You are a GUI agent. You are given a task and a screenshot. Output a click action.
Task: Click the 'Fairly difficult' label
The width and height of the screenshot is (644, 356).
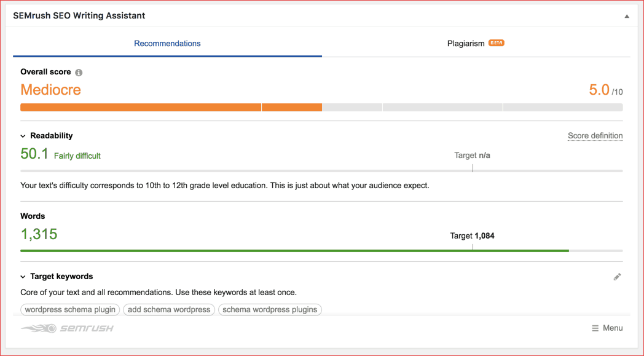pos(77,156)
